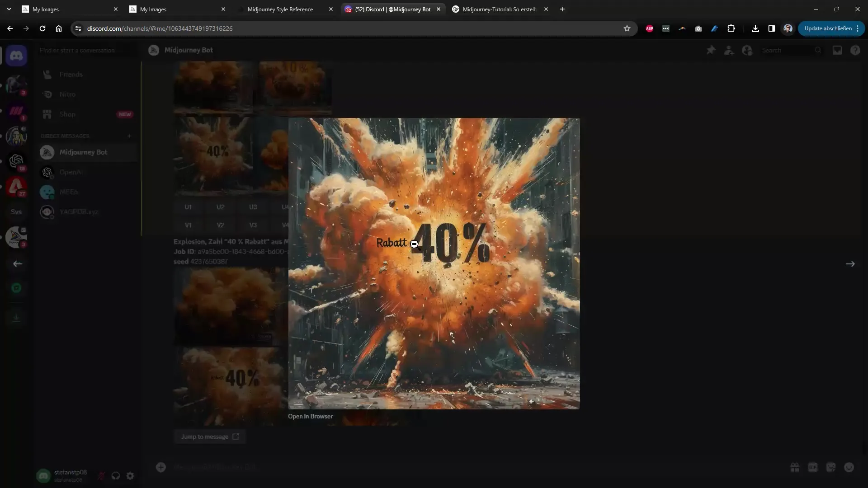
Task: Click the MEED contact icon in sidebar
Action: pos(47,192)
